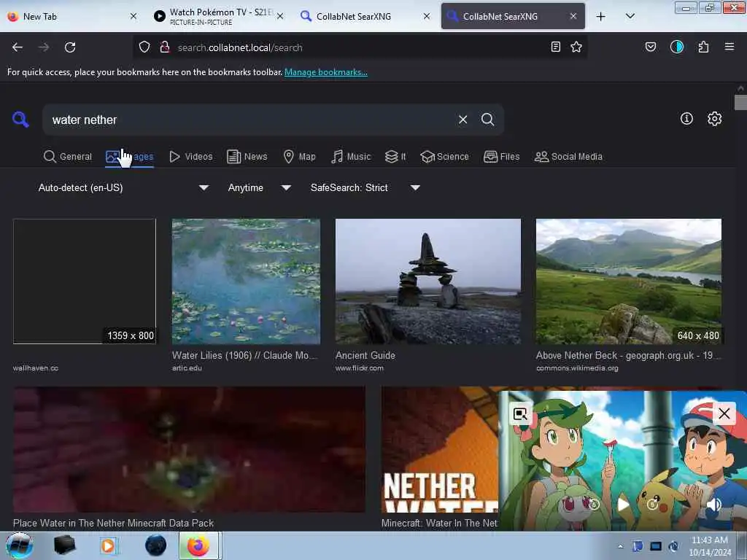747x560 pixels.
Task: Open the Water Lilies painting thumbnail
Action: click(x=246, y=281)
